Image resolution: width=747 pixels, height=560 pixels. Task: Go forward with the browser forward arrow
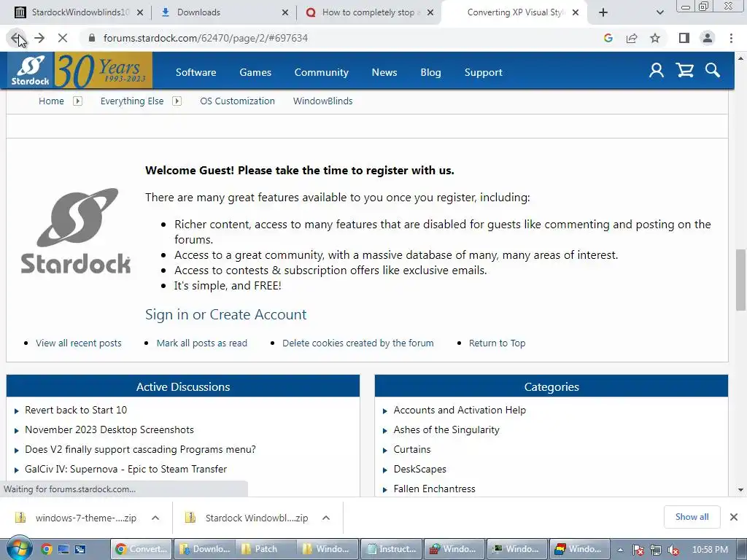click(x=39, y=38)
